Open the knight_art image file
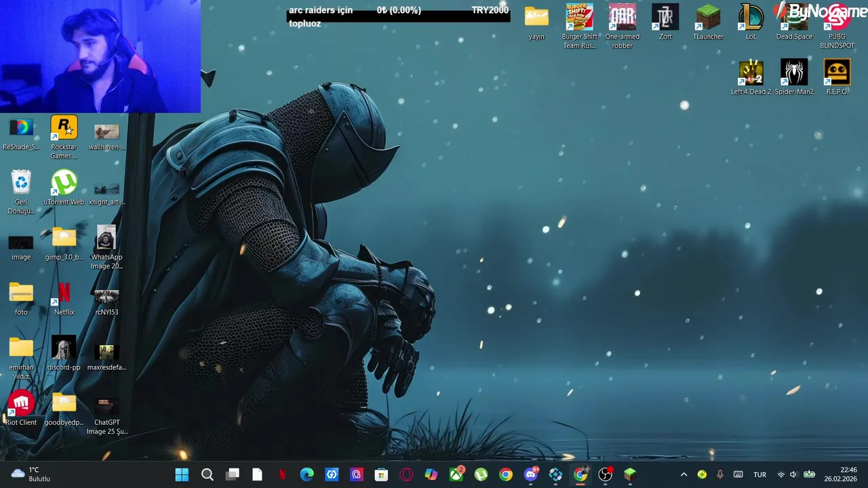This screenshot has height=488, width=868. pos(106,192)
